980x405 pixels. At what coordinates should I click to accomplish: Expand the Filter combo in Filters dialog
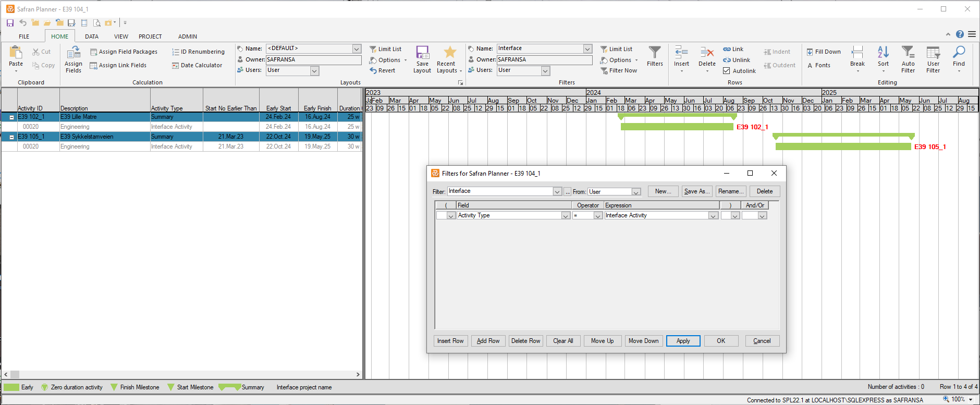pyautogui.click(x=557, y=192)
